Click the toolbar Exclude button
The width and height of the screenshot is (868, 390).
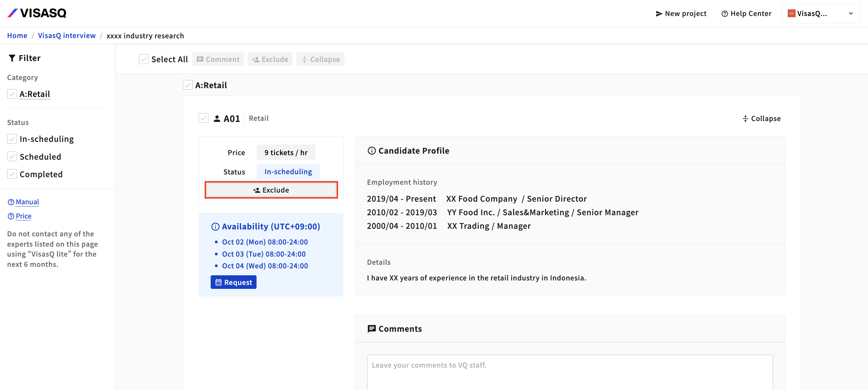[x=270, y=59]
